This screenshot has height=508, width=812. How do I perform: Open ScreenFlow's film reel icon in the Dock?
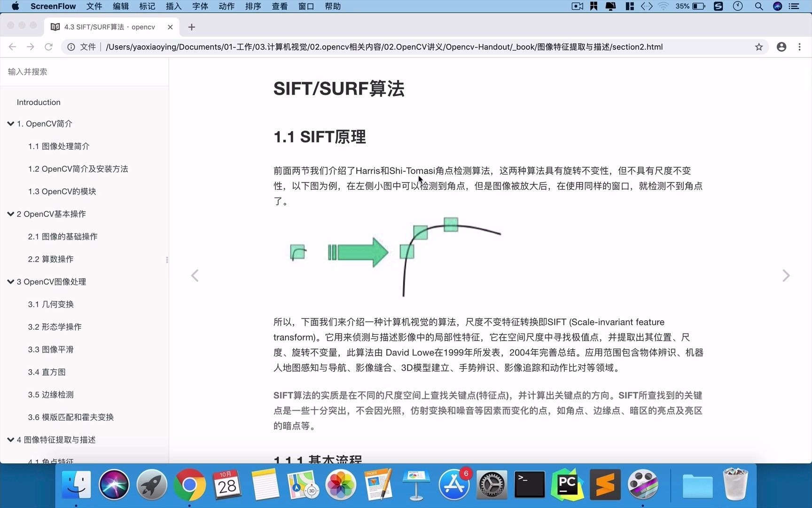(643, 484)
